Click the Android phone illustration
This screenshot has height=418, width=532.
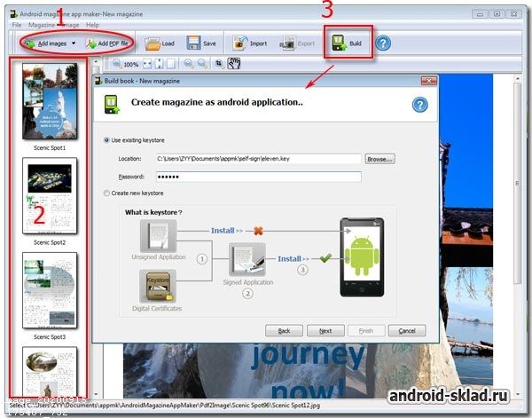pos(362,257)
